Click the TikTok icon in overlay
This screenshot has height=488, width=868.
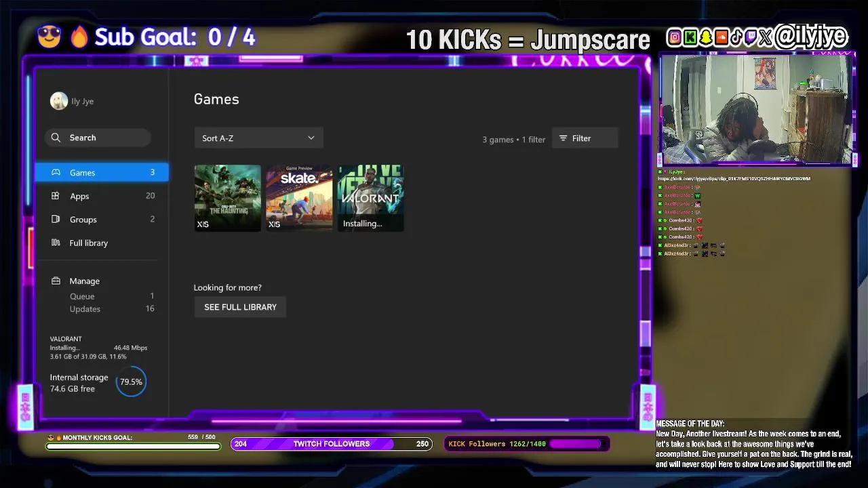[736, 37]
